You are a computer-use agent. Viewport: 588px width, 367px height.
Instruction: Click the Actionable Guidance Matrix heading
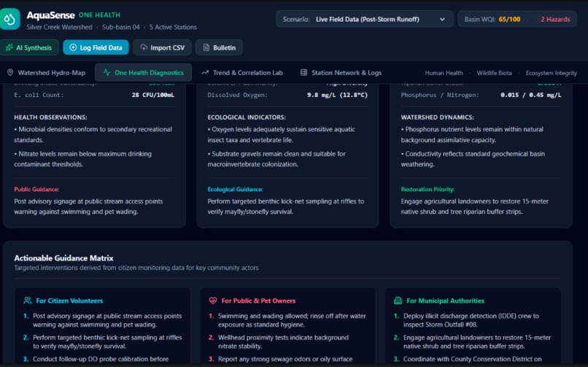pyautogui.click(x=63, y=258)
